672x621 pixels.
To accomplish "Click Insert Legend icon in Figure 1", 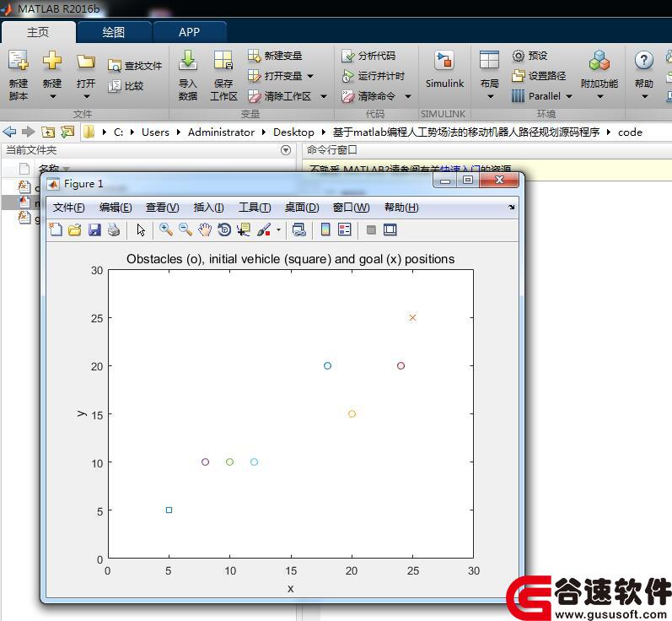I will [x=345, y=229].
